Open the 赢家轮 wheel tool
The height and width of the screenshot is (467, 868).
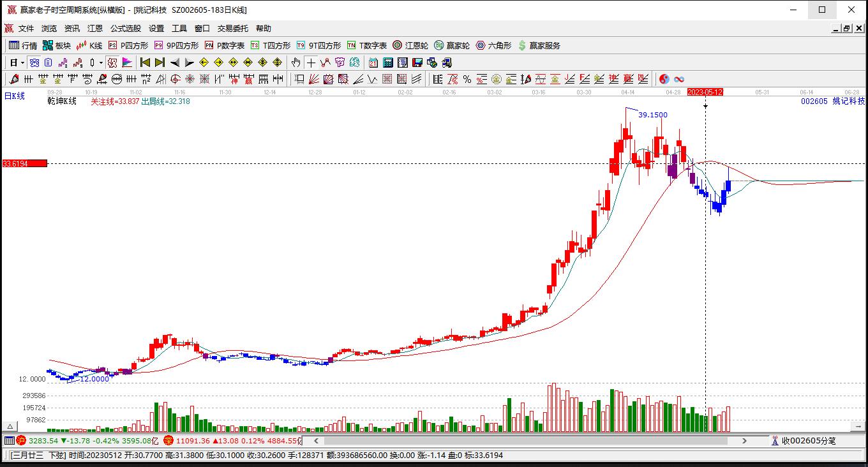coord(452,45)
